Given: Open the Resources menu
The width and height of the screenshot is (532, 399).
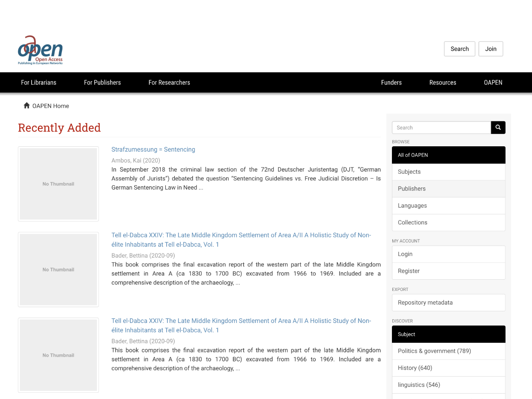Looking at the screenshot, I should pos(443,82).
